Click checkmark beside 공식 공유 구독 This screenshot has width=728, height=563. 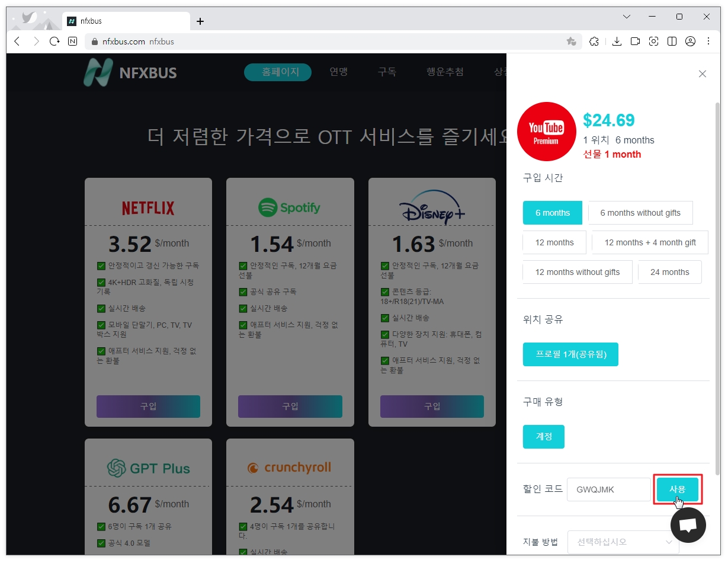[243, 292]
